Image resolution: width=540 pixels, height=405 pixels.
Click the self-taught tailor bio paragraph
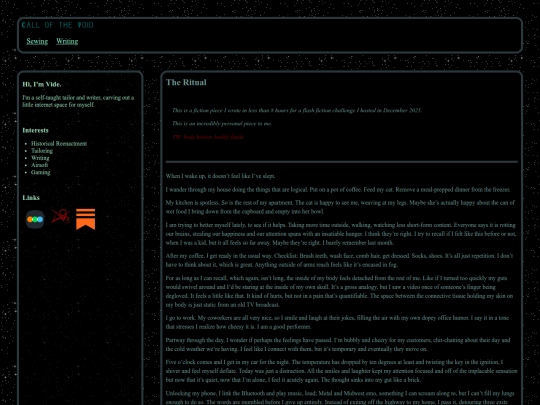[x=79, y=101]
